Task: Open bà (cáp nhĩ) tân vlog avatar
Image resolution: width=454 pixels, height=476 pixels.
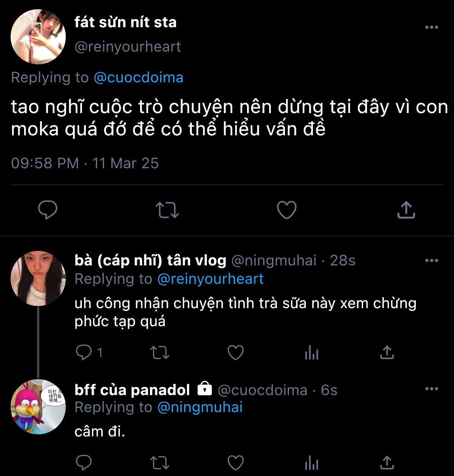Action: click(38, 278)
